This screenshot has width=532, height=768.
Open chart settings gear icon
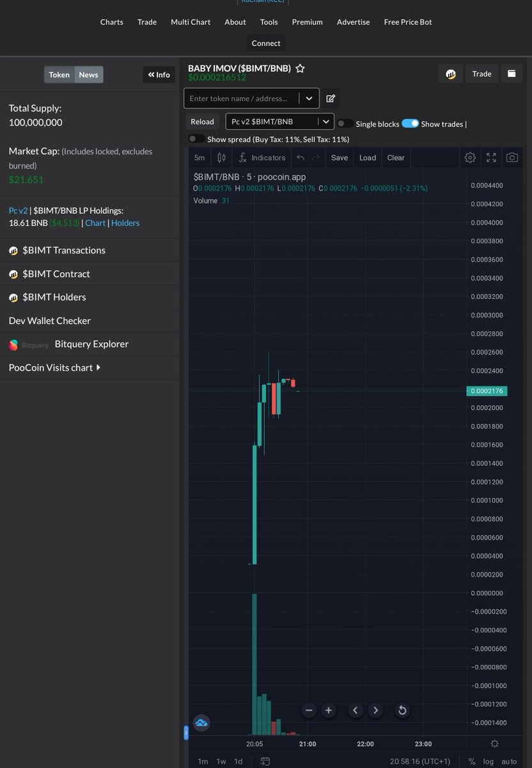470,157
